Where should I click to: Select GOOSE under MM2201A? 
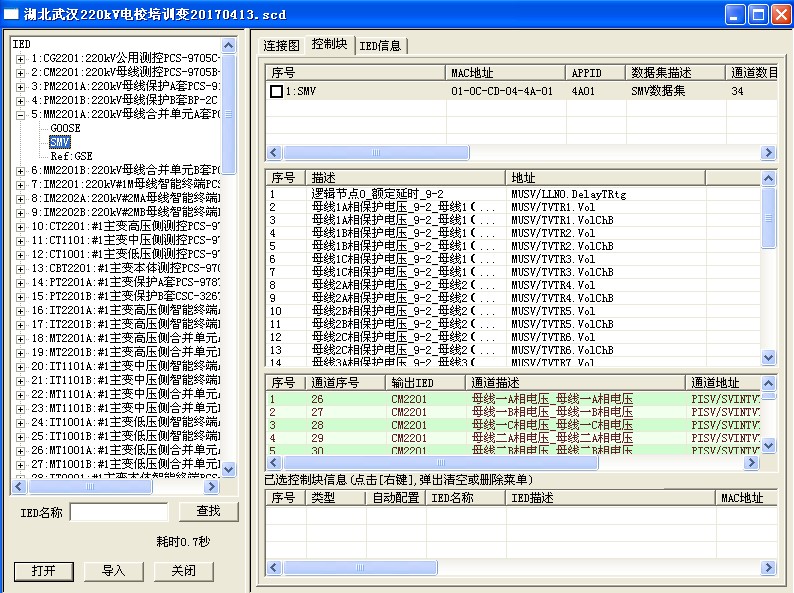point(64,129)
